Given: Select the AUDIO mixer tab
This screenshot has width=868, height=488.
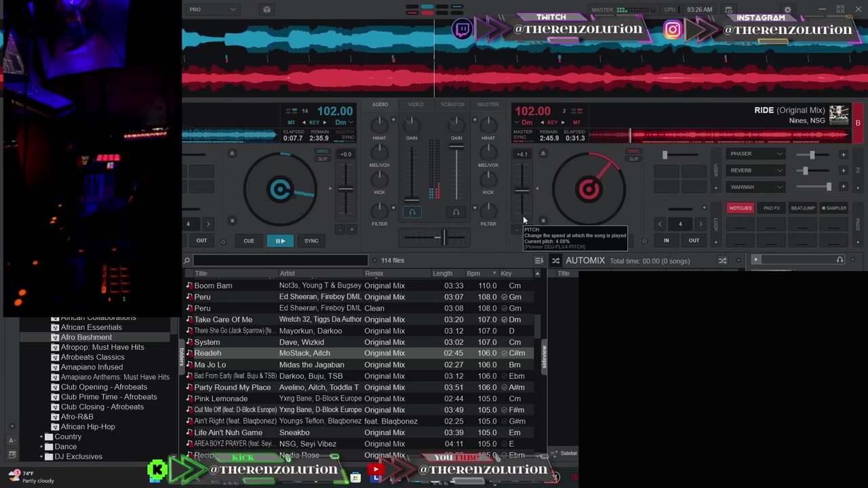Looking at the screenshot, I should 380,104.
